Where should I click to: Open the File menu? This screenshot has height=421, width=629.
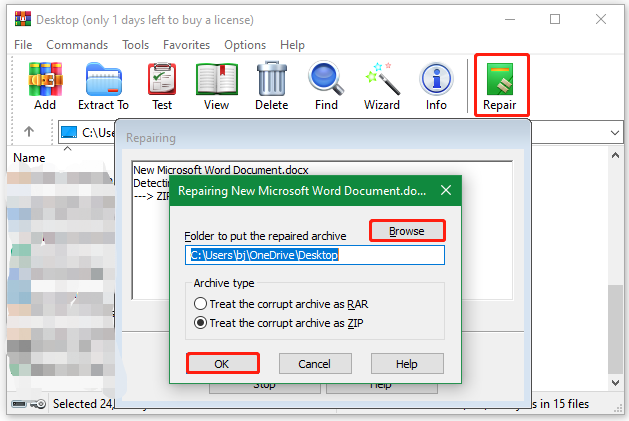(23, 45)
